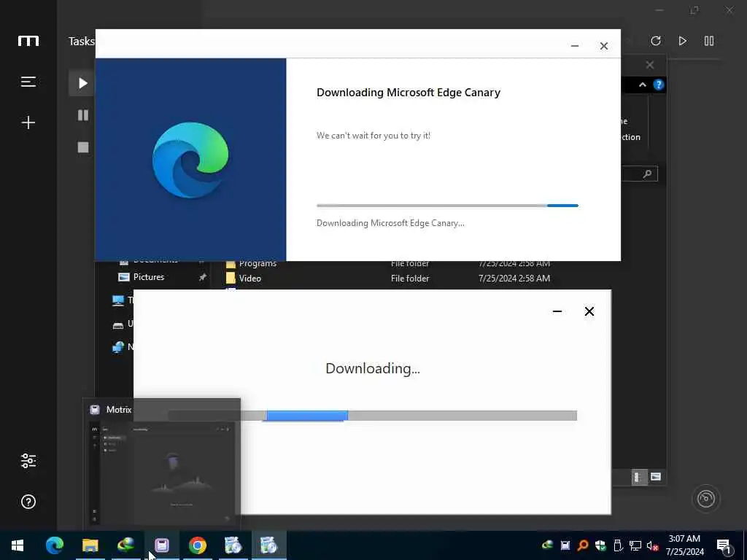Minimize the Downloading... dialog

click(x=557, y=311)
